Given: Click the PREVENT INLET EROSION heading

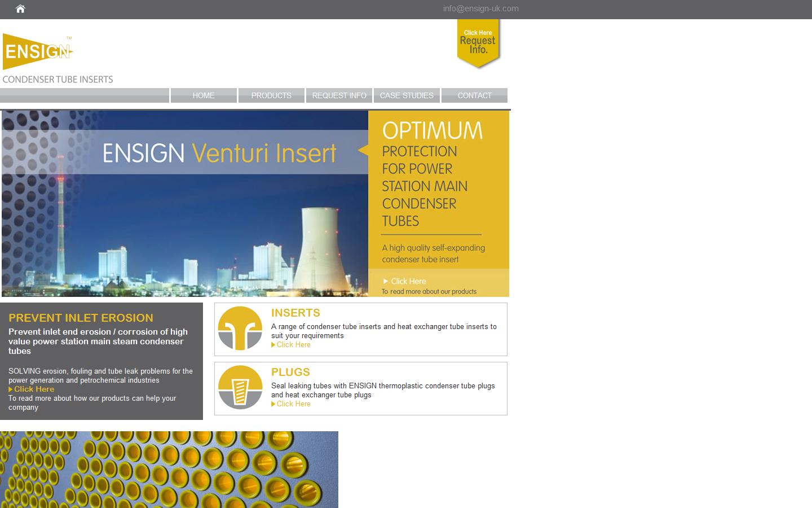Looking at the screenshot, I should 81,318.
